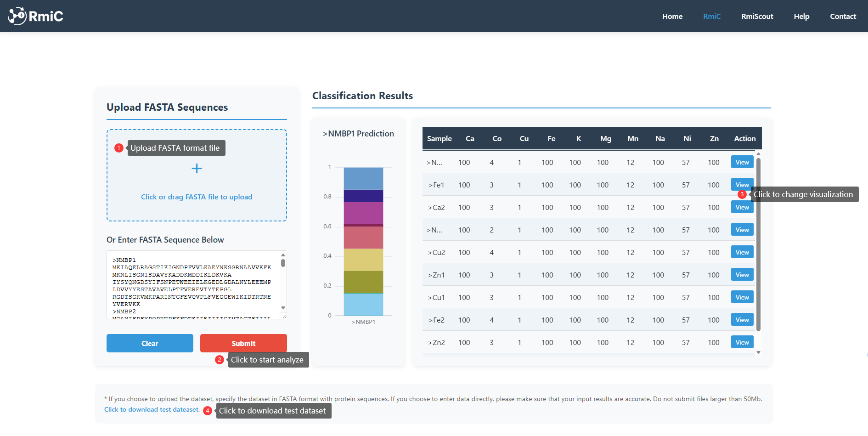Image resolution: width=868 pixels, height=436 pixels.
Task: Switch to the RmiScout page
Action: 757,16
